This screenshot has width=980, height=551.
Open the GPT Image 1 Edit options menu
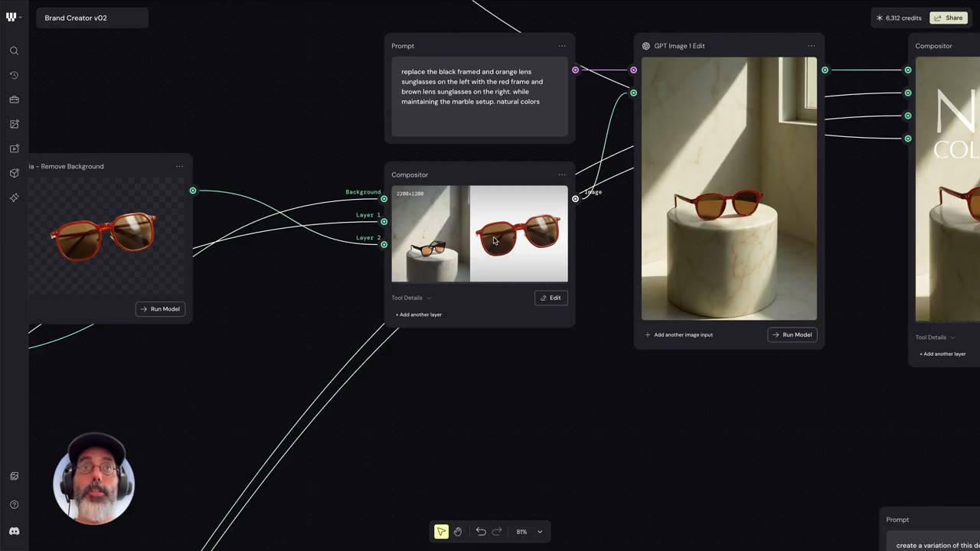point(812,46)
